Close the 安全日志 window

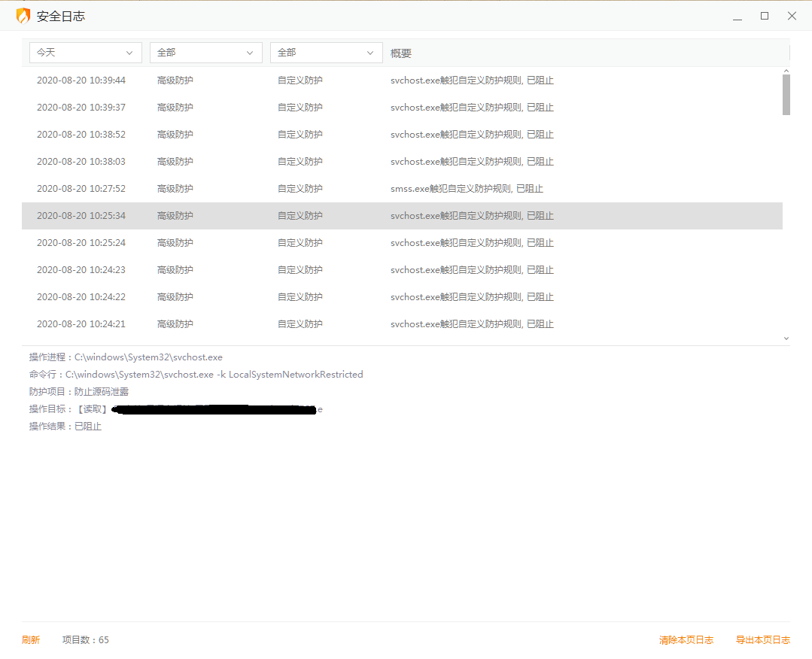pos(792,16)
